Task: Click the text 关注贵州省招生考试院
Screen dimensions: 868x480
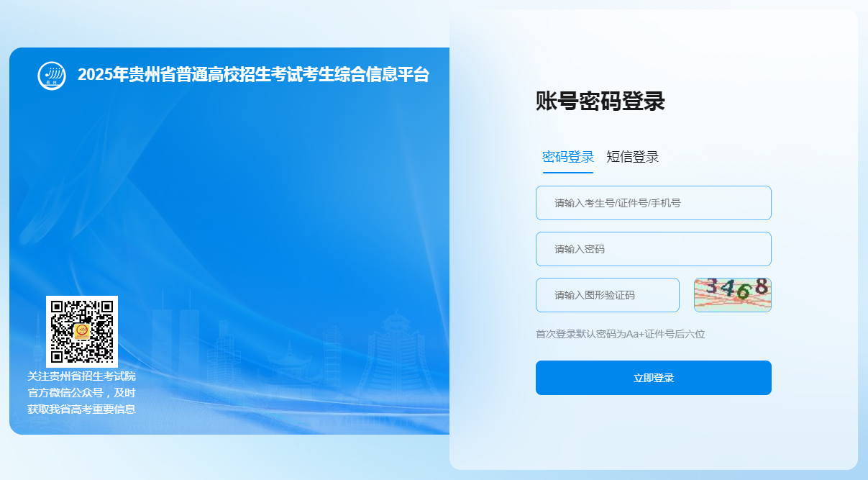Action: coord(81,376)
